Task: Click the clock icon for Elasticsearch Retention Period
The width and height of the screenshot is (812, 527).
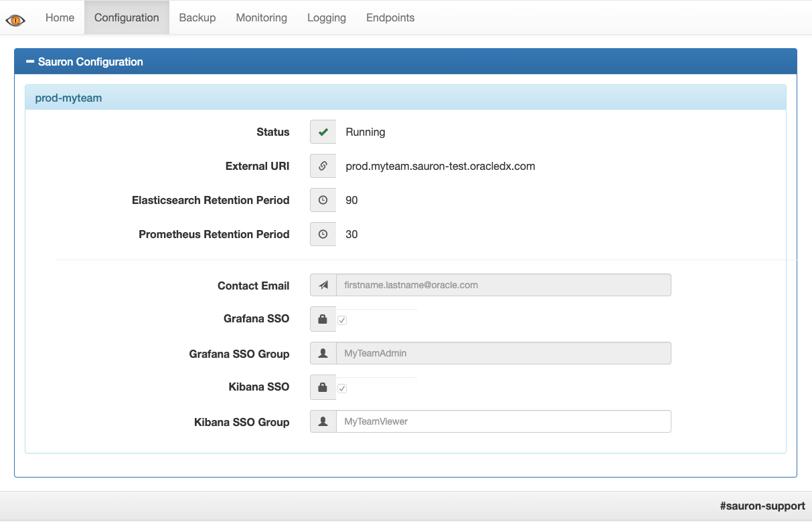Action: pos(323,201)
